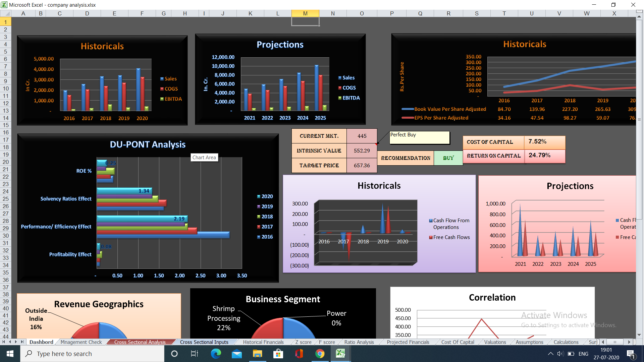Click the vertical scrollbar down arrow
Image resolution: width=644 pixels, height=362 pixels.
coord(639,335)
